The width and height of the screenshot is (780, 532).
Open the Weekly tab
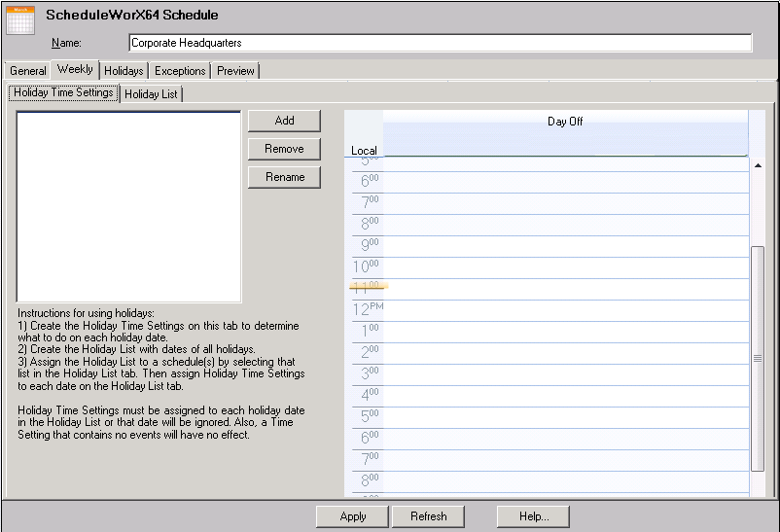pos(75,70)
